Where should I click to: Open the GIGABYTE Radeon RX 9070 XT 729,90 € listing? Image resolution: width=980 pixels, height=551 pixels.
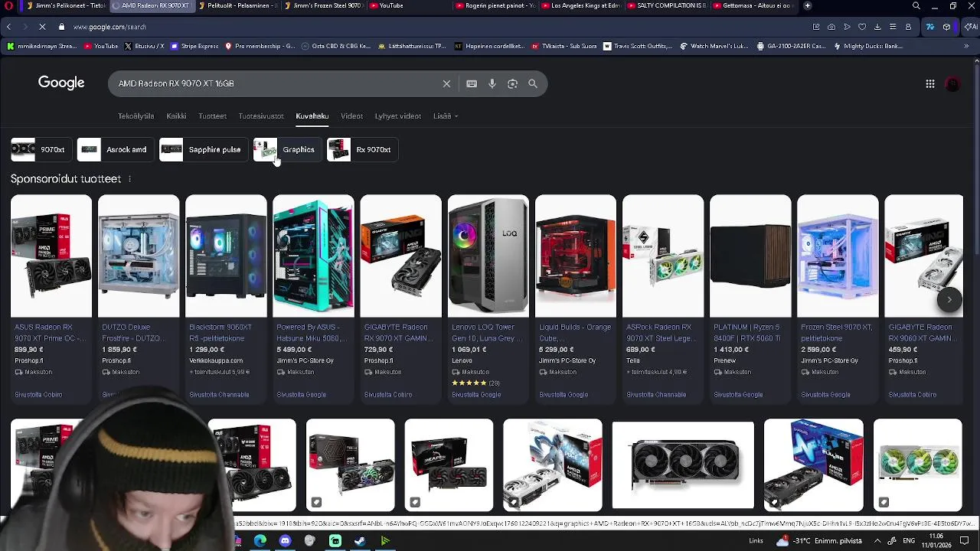point(400,298)
